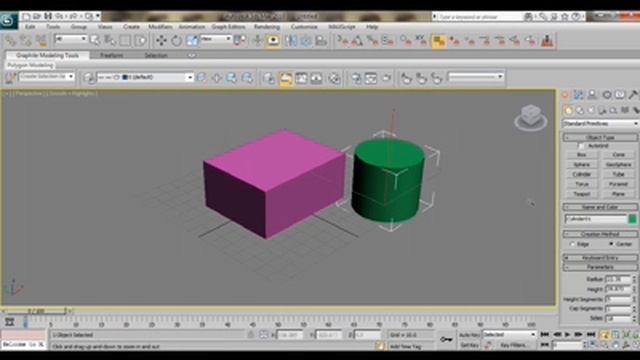Activate the Select and Rotate tool
The height and width of the screenshot is (360, 640).
click(176, 40)
